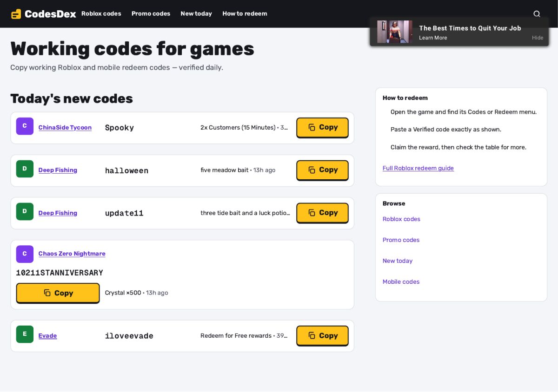This screenshot has width=558, height=392.
Task: Click the CodesDex brand name
Action: (x=50, y=14)
